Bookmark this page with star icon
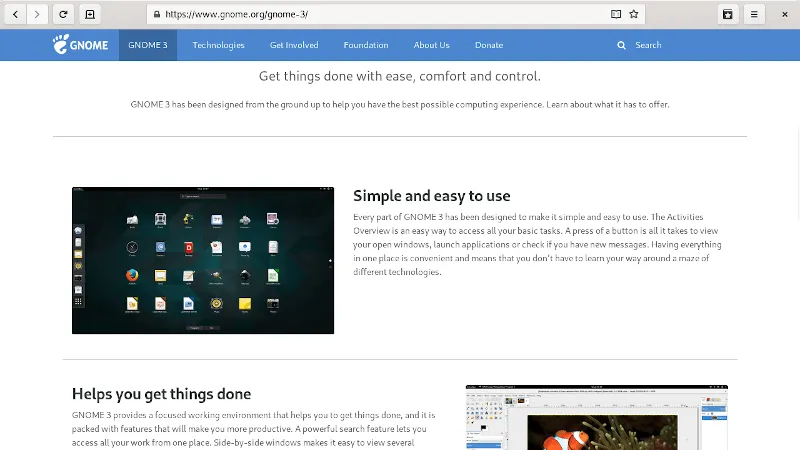The width and height of the screenshot is (800, 450). [x=634, y=14]
